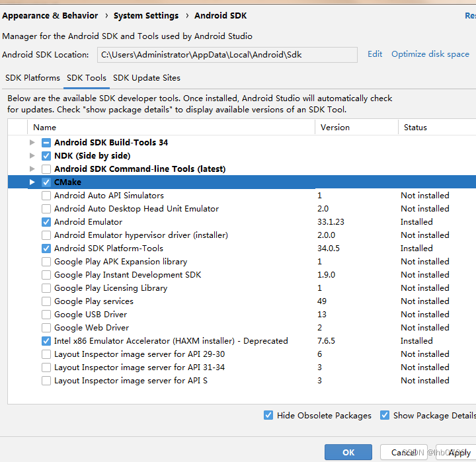Viewport: 476px width, 462px height.
Task: Toggle Android SDK Build-Tools 34 checkbox
Action: [46, 142]
